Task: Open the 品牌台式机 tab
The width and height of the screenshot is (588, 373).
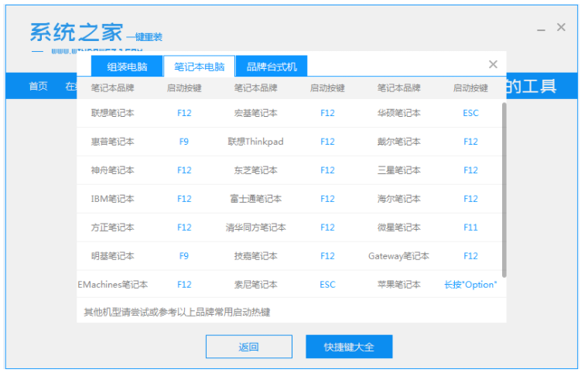Action: pos(272,66)
